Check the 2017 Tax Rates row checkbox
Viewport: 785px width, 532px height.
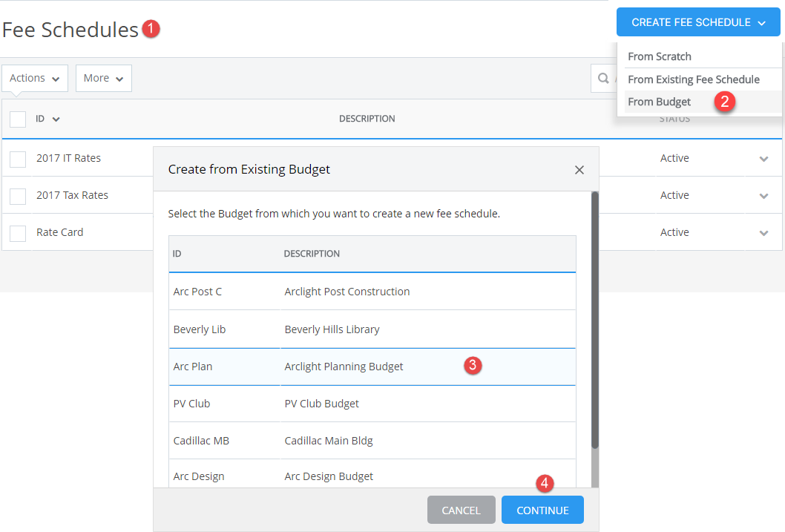point(18,195)
